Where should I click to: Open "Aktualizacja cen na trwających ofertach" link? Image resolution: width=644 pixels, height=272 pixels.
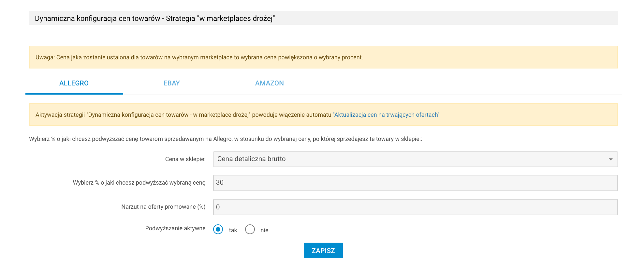pos(386,115)
